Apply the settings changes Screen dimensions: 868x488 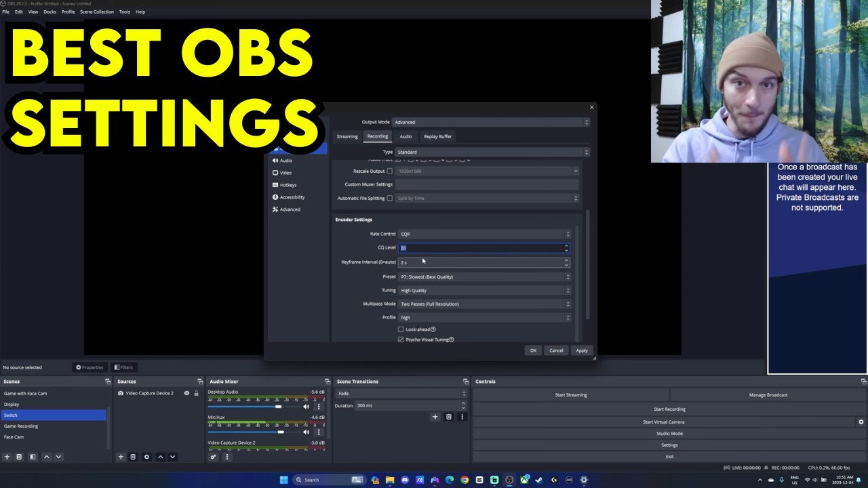click(x=582, y=350)
